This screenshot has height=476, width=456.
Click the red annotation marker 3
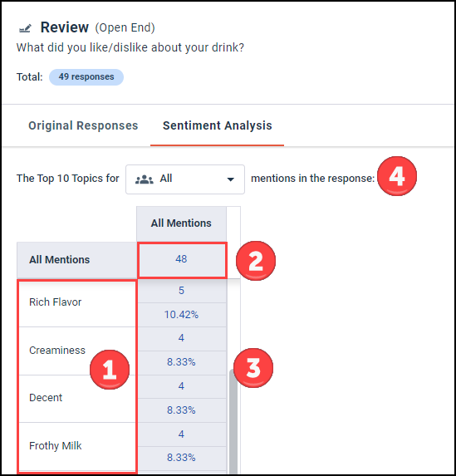click(253, 368)
